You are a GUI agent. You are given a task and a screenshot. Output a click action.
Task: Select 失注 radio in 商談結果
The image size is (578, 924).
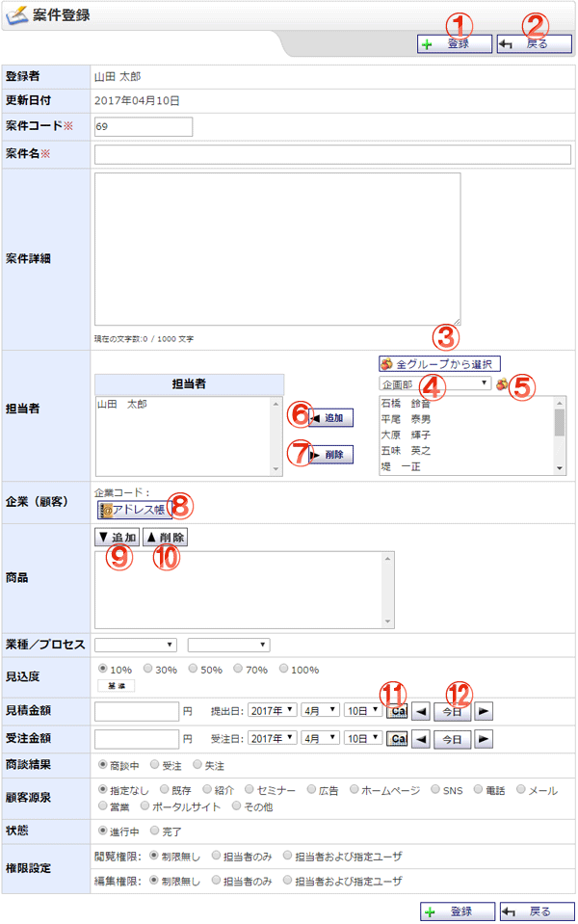197,764
